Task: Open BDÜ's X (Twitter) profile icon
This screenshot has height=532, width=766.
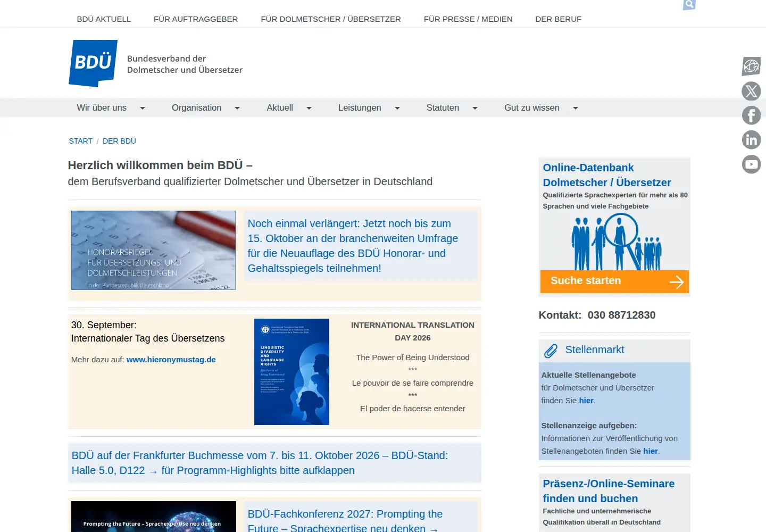Action: [x=751, y=91]
